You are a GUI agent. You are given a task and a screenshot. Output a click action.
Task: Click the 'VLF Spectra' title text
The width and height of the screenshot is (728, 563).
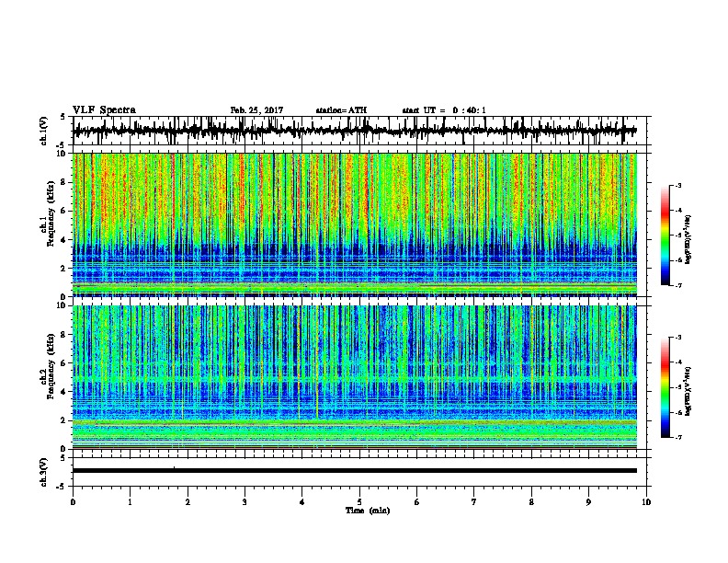point(104,110)
